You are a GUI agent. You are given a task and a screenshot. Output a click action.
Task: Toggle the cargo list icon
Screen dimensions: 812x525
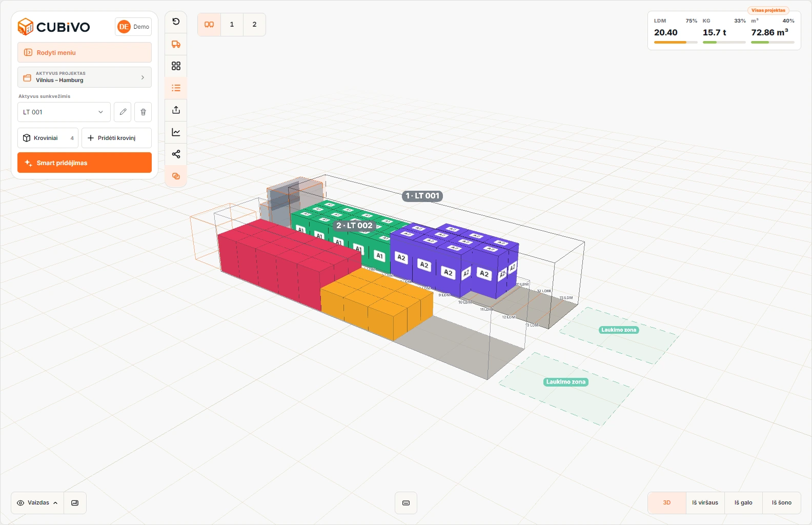(176, 88)
